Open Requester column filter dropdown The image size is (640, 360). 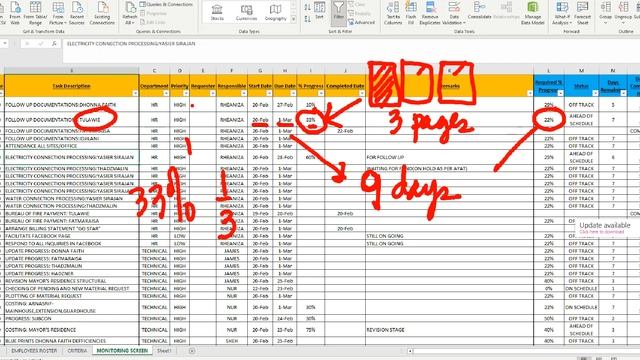click(213, 93)
